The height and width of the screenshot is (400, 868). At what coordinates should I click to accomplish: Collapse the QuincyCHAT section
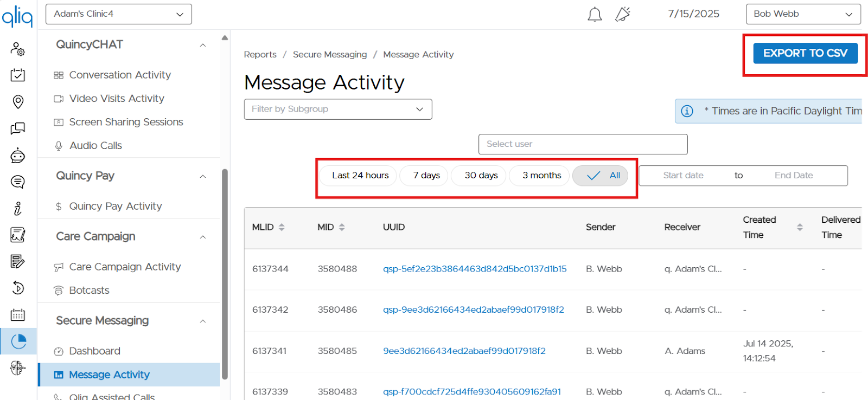point(203,45)
